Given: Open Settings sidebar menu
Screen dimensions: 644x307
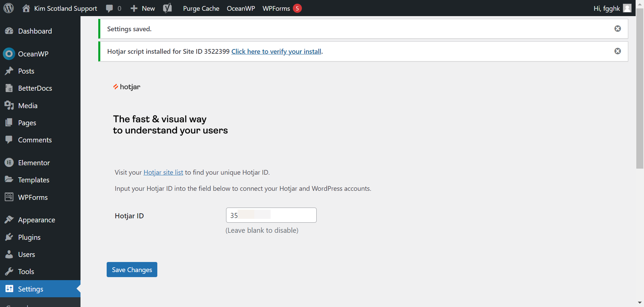Looking at the screenshot, I should point(40,289).
